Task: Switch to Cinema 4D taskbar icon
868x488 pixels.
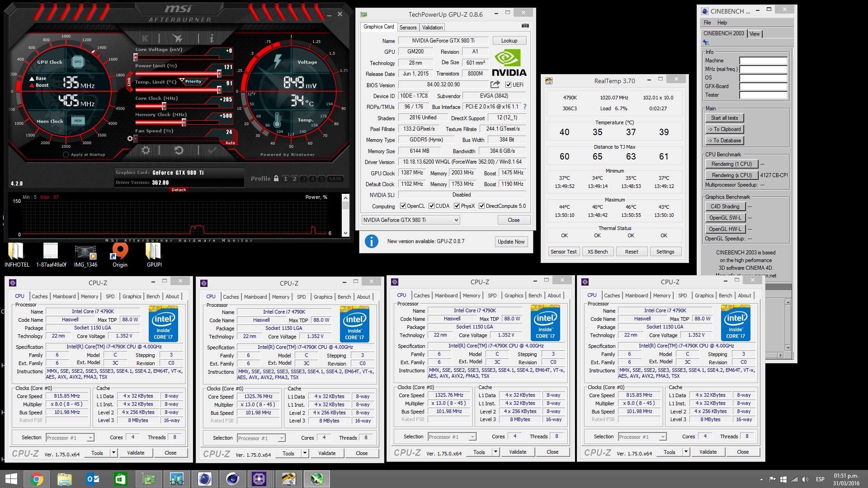Action: 233,479
